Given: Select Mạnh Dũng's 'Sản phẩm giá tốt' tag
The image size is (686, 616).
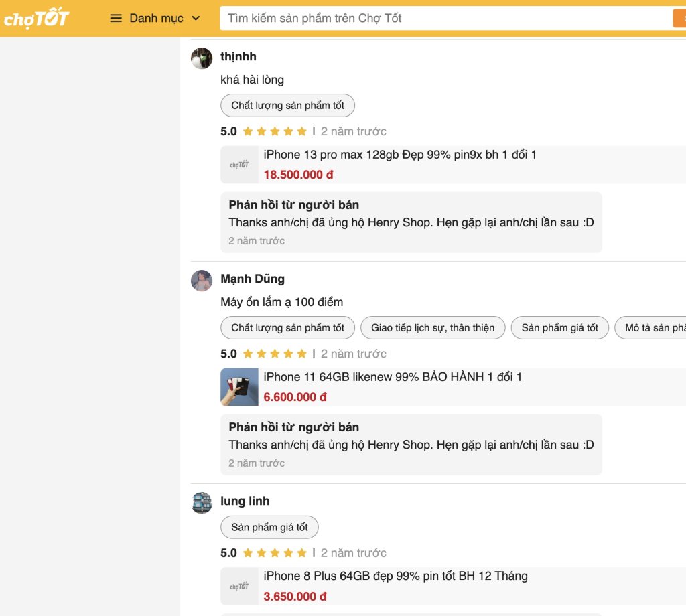Looking at the screenshot, I should click(x=559, y=328).
